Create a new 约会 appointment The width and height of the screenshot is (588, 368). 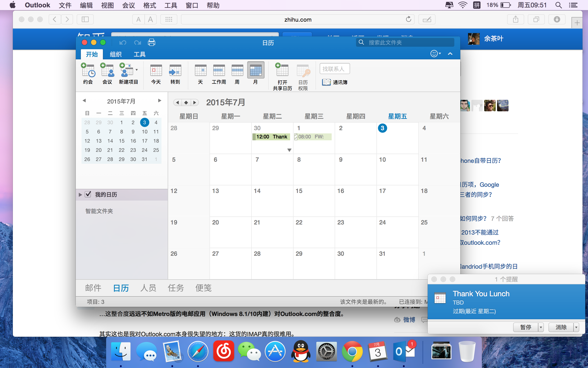tap(88, 74)
